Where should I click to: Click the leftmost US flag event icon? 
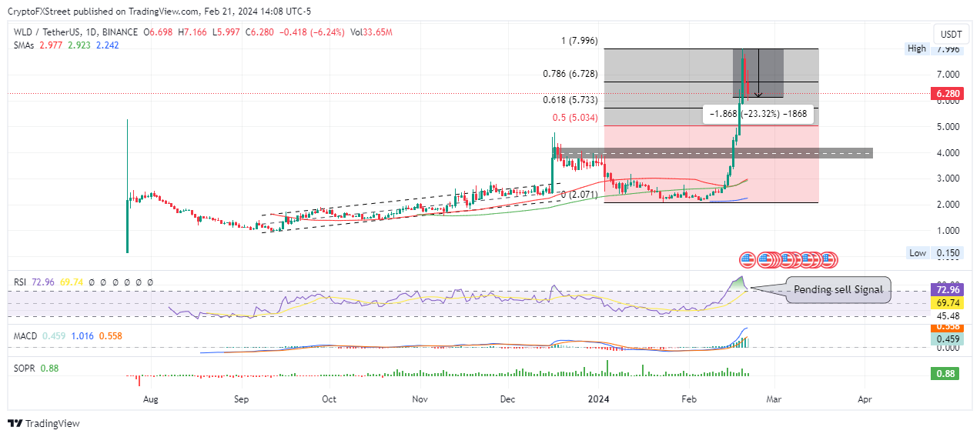746,260
